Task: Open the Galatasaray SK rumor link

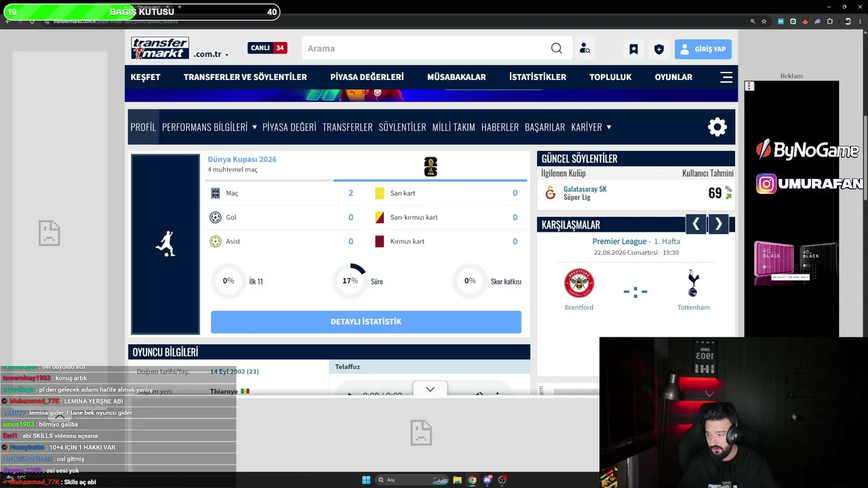Action: point(585,189)
